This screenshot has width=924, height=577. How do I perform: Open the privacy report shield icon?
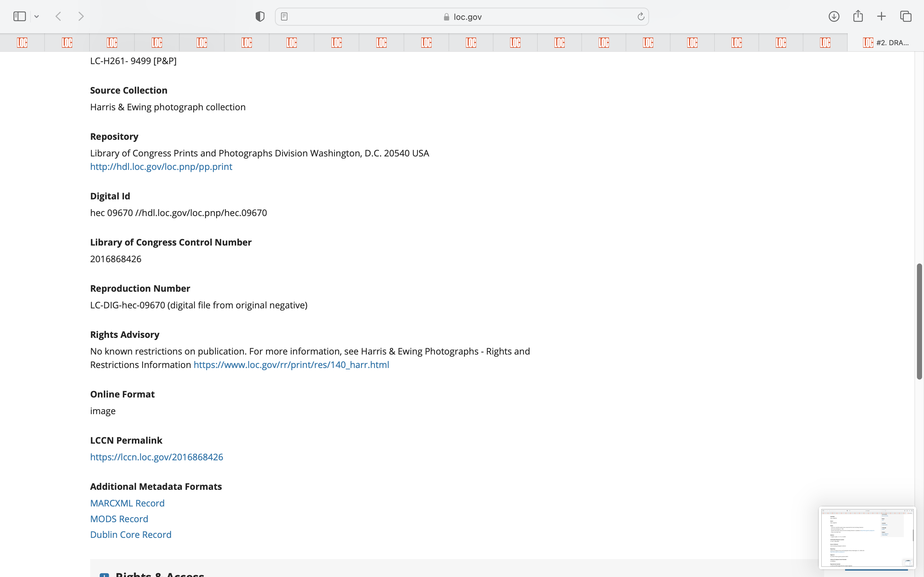(x=260, y=16)
